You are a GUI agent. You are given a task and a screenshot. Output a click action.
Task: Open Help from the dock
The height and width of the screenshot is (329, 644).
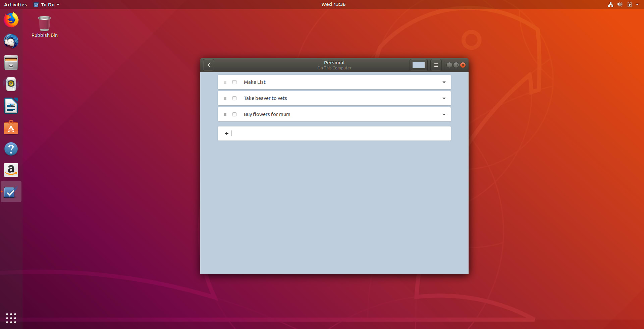pyautogui.click(x=11, y=149)
